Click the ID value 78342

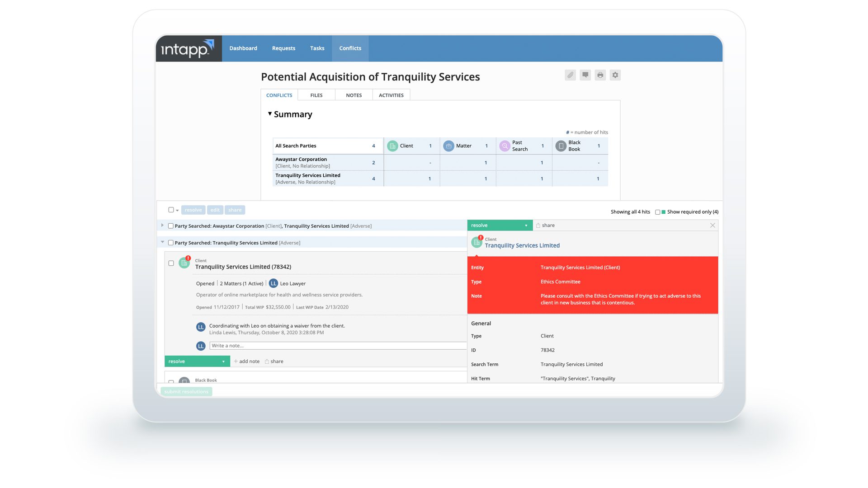point(547,350)
